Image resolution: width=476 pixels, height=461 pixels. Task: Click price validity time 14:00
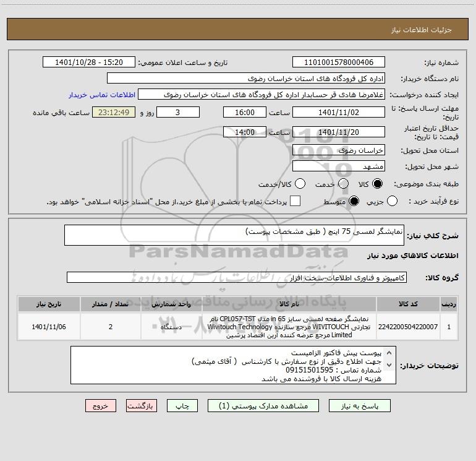[x=245, y=132]
